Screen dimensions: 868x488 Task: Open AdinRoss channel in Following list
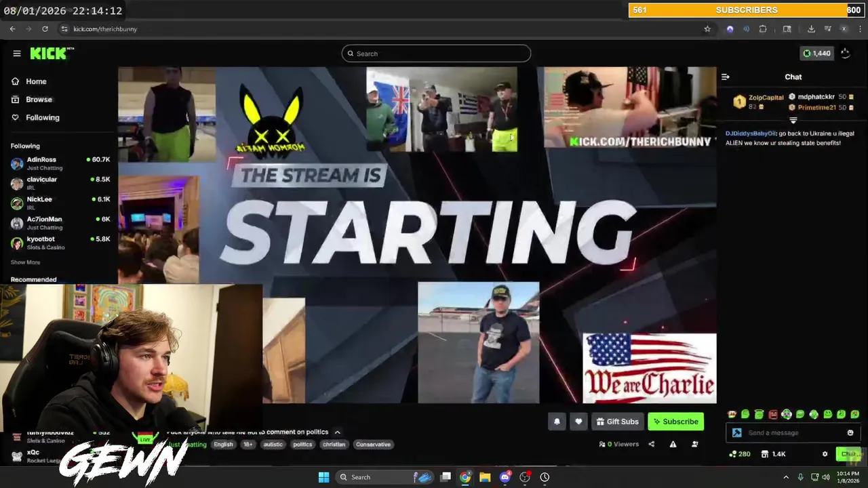tap(60, 163)
